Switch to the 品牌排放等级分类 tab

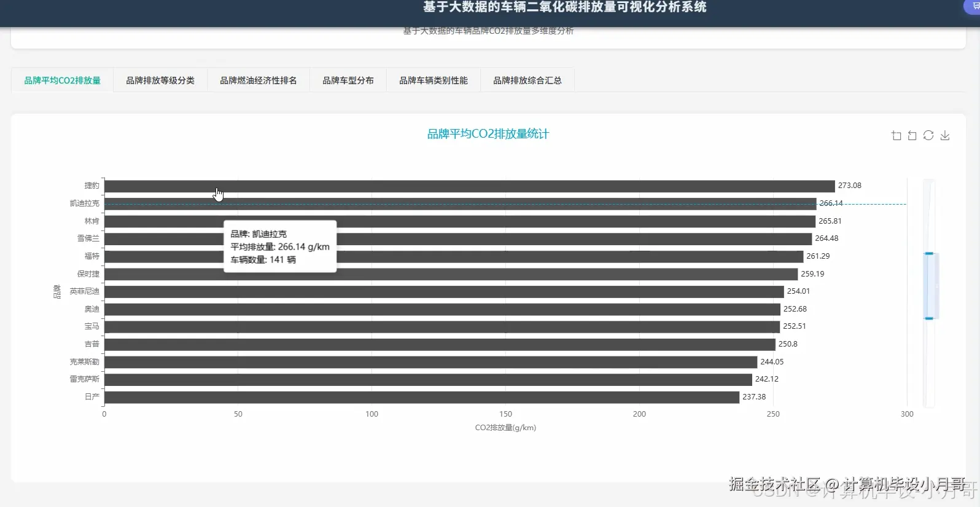point(160,81)
